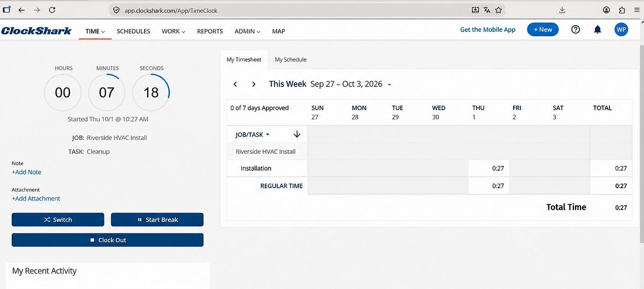Screen dimensions: 644x289
Task: Expand the ADMIN menu dropdown
Action: (247, 31)
